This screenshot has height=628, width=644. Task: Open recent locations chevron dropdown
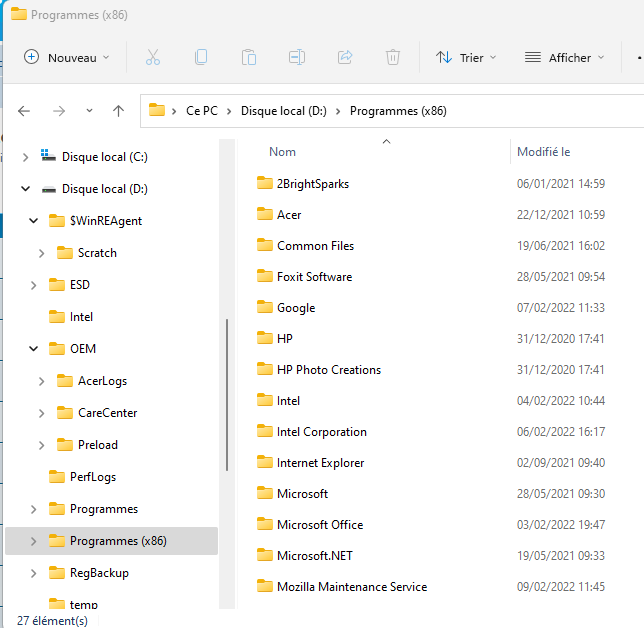89,110
